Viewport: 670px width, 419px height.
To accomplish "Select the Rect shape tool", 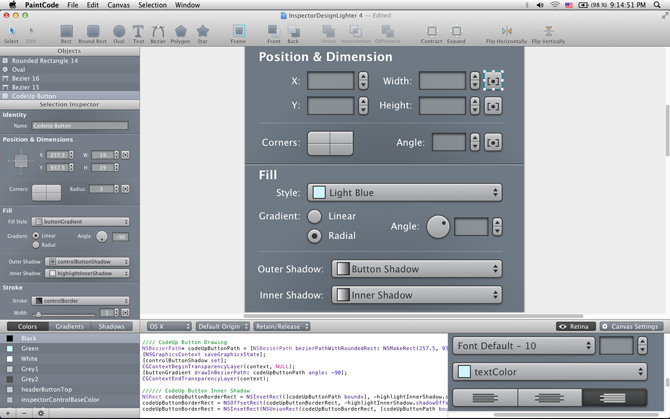I will pyautogui.click(x=66, y=34).
